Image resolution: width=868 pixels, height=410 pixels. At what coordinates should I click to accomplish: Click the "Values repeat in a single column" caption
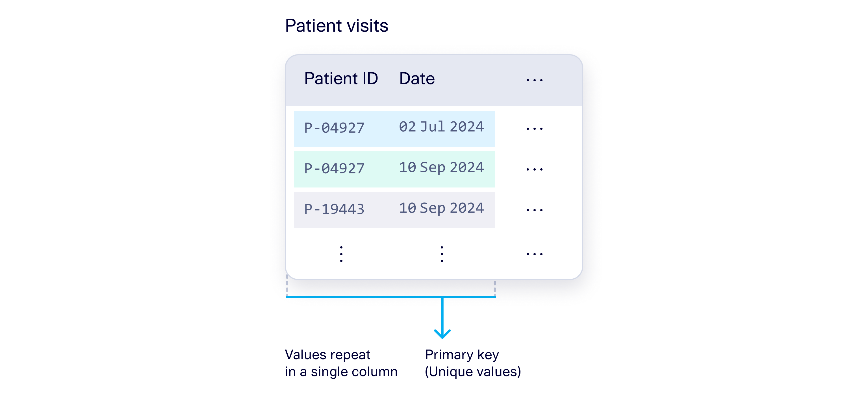pyautogui.click(x=341, y=363)
